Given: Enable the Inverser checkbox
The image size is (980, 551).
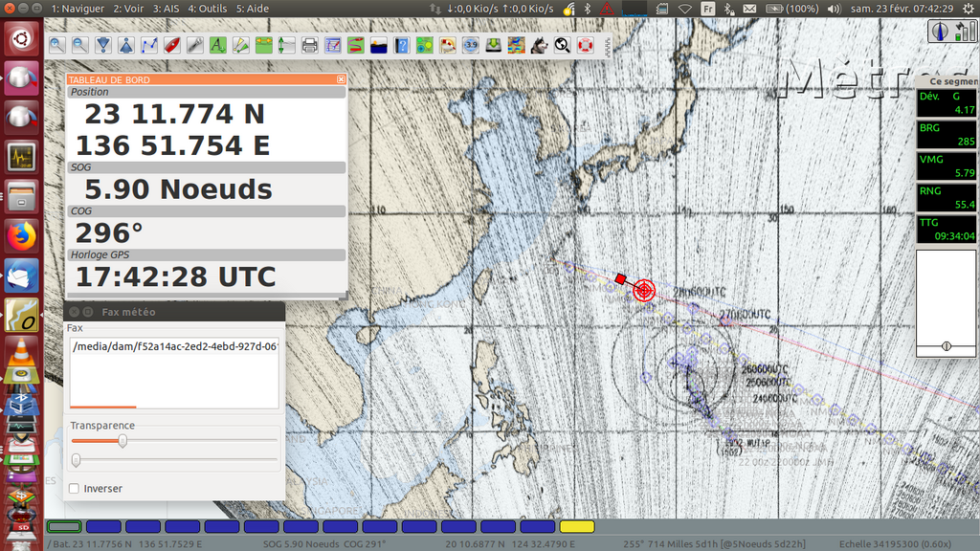Looking at the screenshot, I should (x=75, y=489).
